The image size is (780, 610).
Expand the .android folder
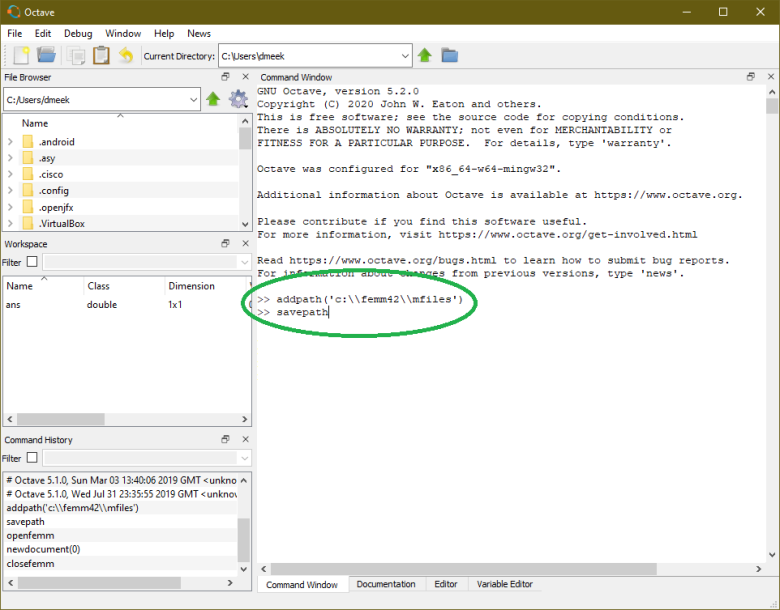[x=10, y=142]
